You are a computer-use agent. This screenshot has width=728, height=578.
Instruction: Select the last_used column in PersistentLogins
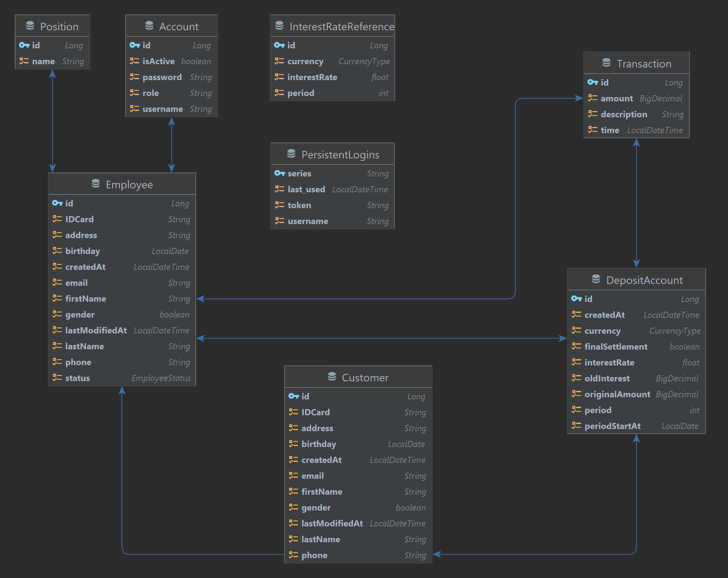pos(333,189)
